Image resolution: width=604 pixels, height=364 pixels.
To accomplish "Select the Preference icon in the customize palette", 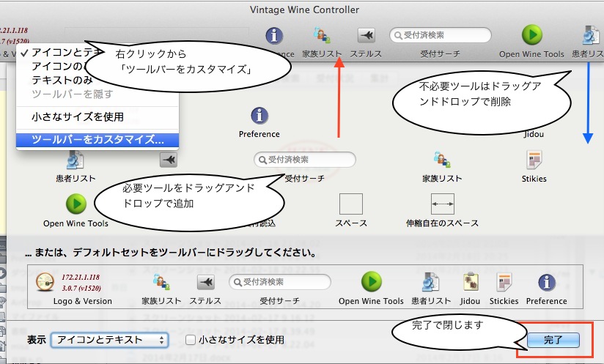I will 259,116.
